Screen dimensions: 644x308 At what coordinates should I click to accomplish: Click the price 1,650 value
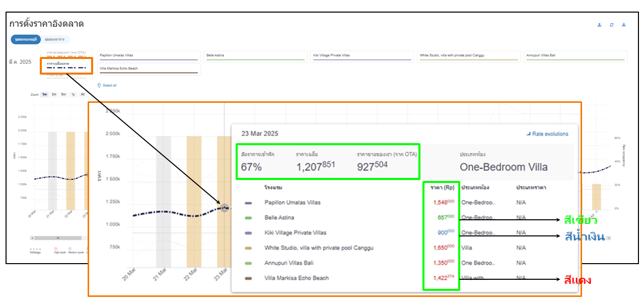click(444, 248)
